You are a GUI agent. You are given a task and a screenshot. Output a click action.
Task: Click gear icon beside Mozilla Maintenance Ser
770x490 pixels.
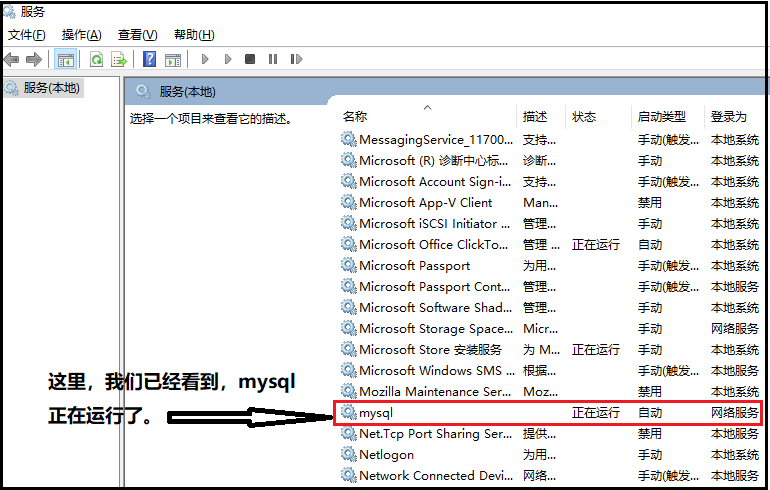click(x=349, y=391)
